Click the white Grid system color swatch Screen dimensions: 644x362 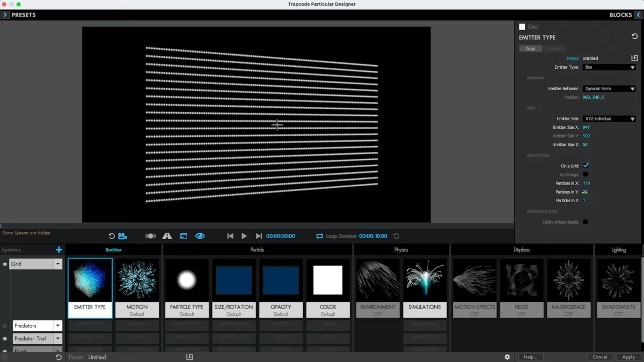click(x=522, y=27)
